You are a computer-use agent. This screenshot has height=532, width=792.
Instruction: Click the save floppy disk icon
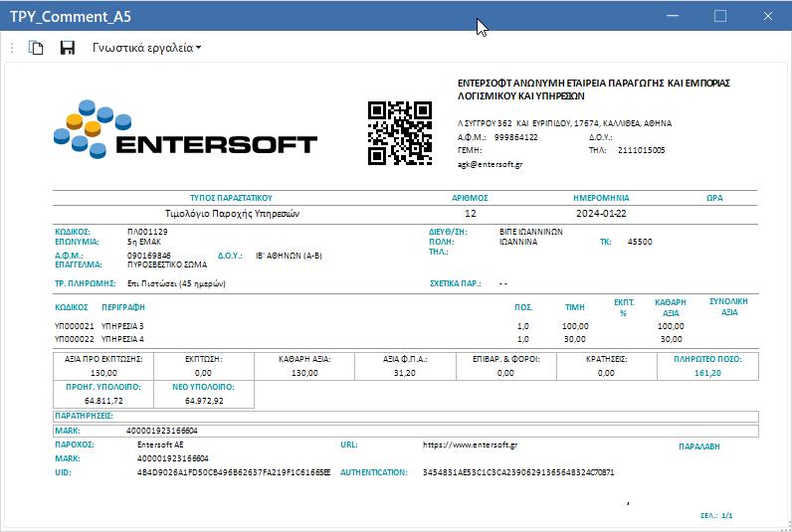[x=68, y=48]
